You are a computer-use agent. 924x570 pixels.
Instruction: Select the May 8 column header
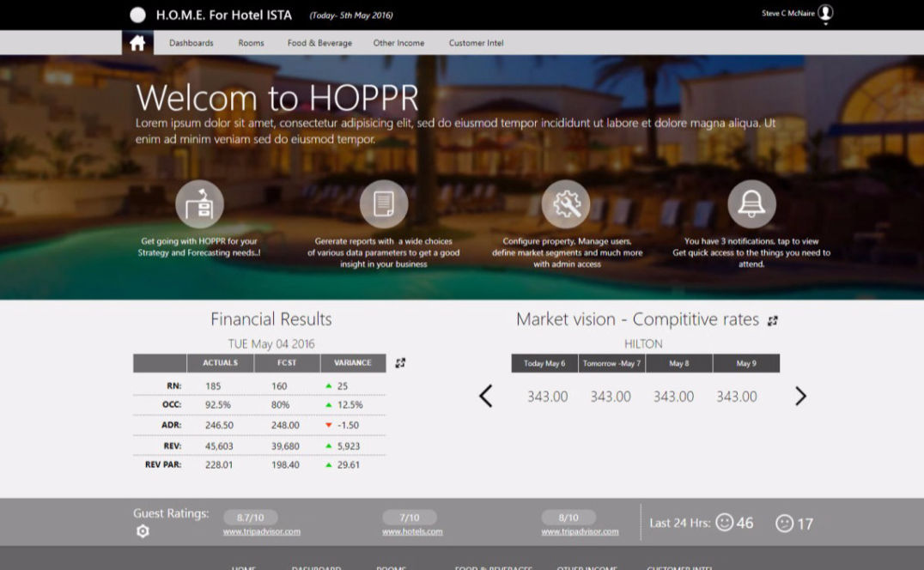click(679, 363)
